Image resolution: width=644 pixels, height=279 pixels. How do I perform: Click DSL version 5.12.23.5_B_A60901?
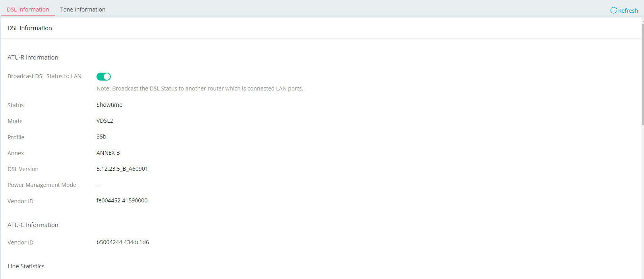click(x=122, y=169)
